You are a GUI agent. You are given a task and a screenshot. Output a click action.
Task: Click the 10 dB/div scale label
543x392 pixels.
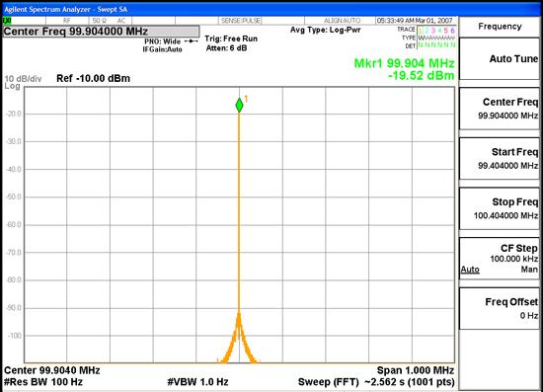(x=23, y=79)
